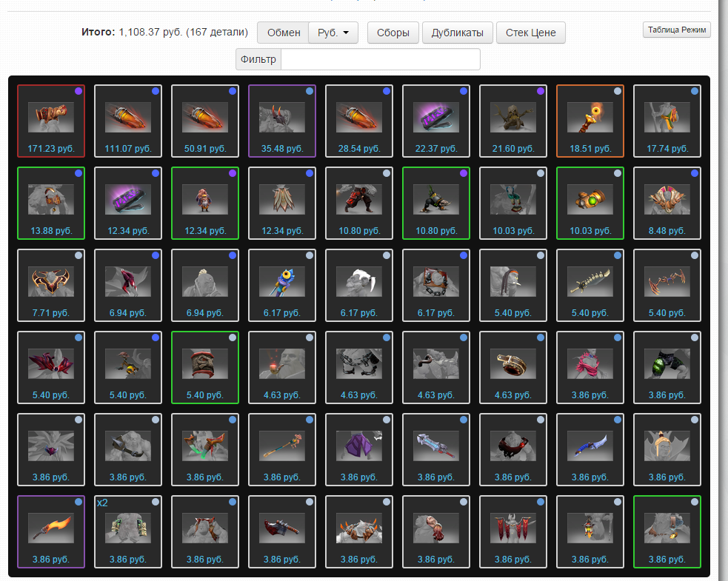The width and height of the screenshot is (728, 581).
Task: Click the grey rarity dot on 7.71 item
Action: click(x=79, y=255)
